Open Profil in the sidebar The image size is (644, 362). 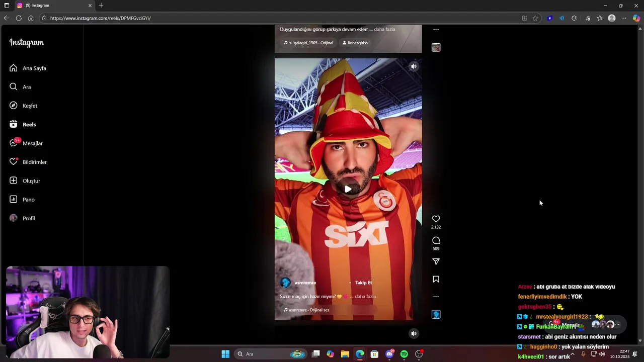[22, 218]
